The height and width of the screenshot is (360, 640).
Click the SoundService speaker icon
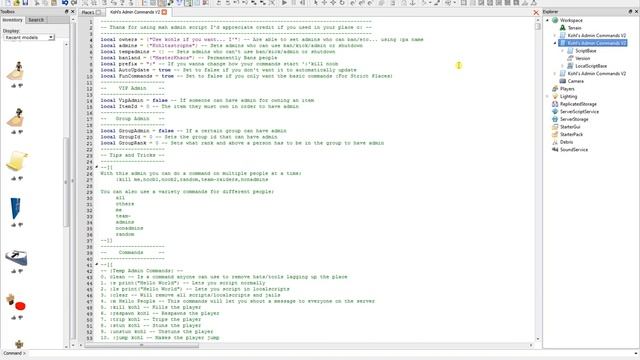pos(555,150)
